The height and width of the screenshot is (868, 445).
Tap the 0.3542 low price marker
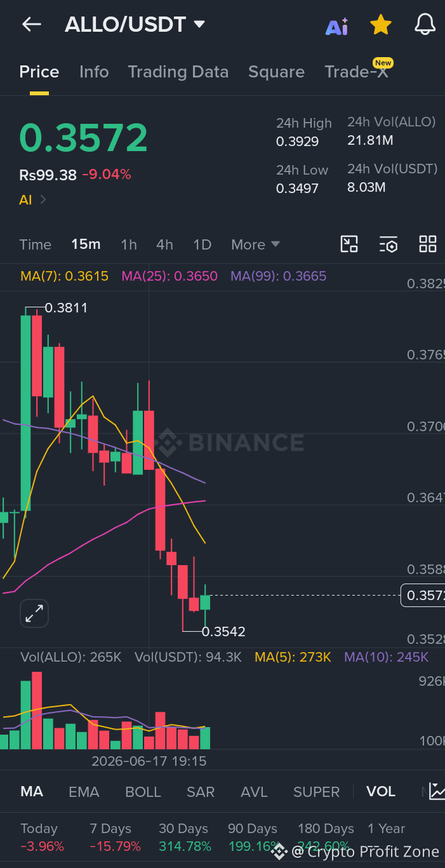pyautogui.click(x=223, y=632)
